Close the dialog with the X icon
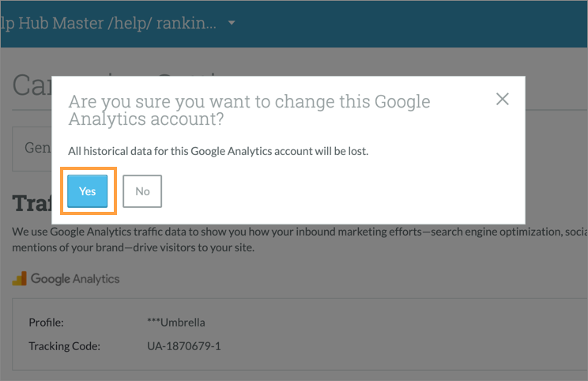The height and width of the screenshot is (381, 588). pyautogui.click(x=502, y=99)
